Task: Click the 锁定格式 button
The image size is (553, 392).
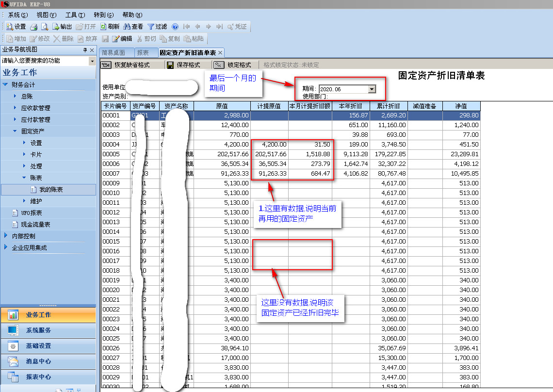Action: [234, 65]
